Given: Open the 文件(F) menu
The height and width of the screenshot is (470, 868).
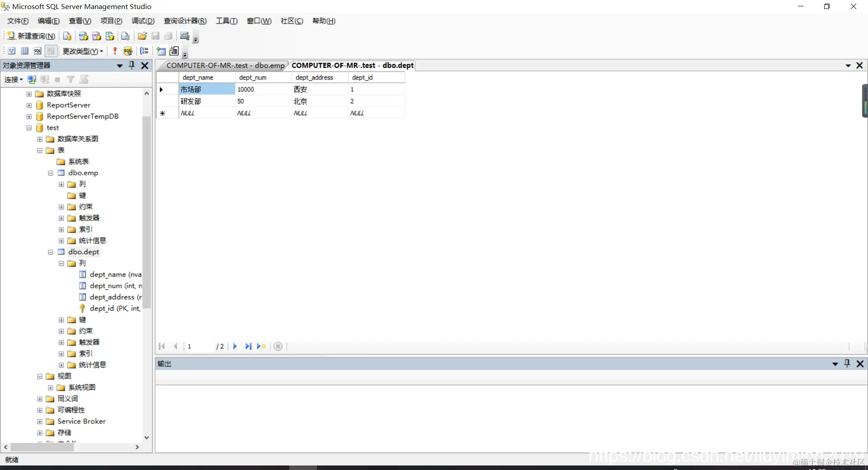Looking at the screenshot, I should point(18,21).
